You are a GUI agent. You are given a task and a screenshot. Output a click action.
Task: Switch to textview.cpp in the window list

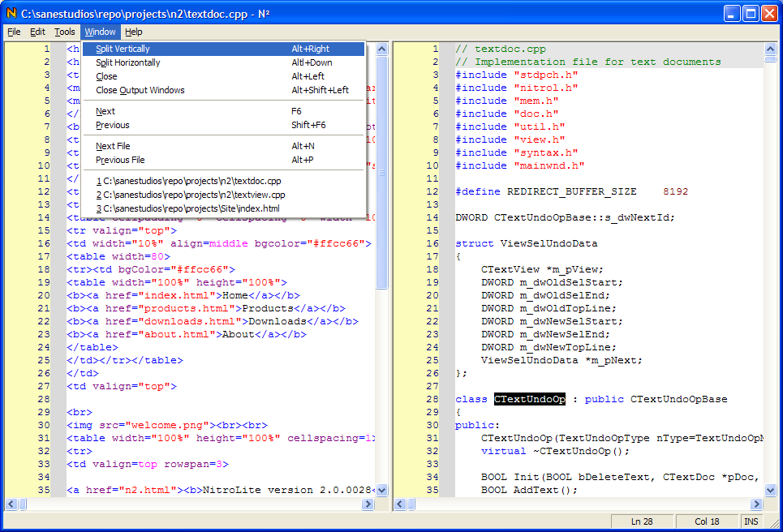pyautogui.click(x=190, y=195)
